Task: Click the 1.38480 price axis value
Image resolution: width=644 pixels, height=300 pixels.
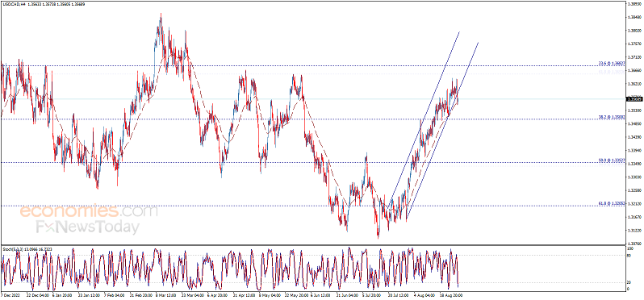Action: point(634,17)
